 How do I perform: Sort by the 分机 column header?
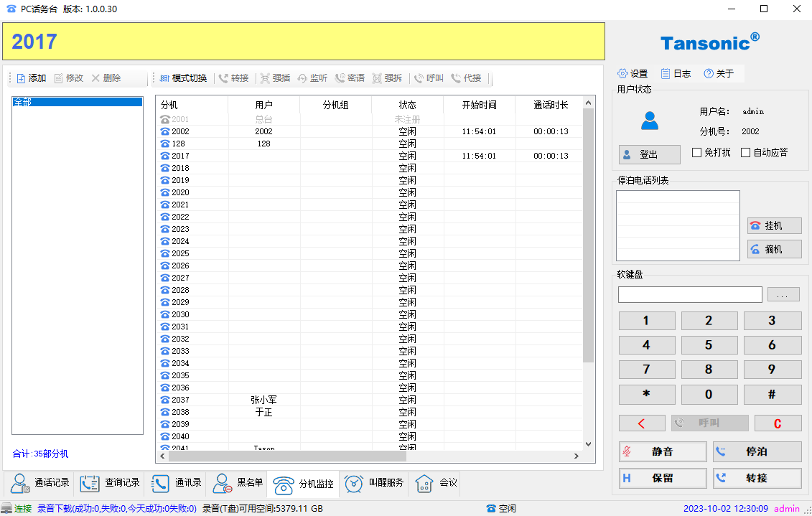[192, 105]
